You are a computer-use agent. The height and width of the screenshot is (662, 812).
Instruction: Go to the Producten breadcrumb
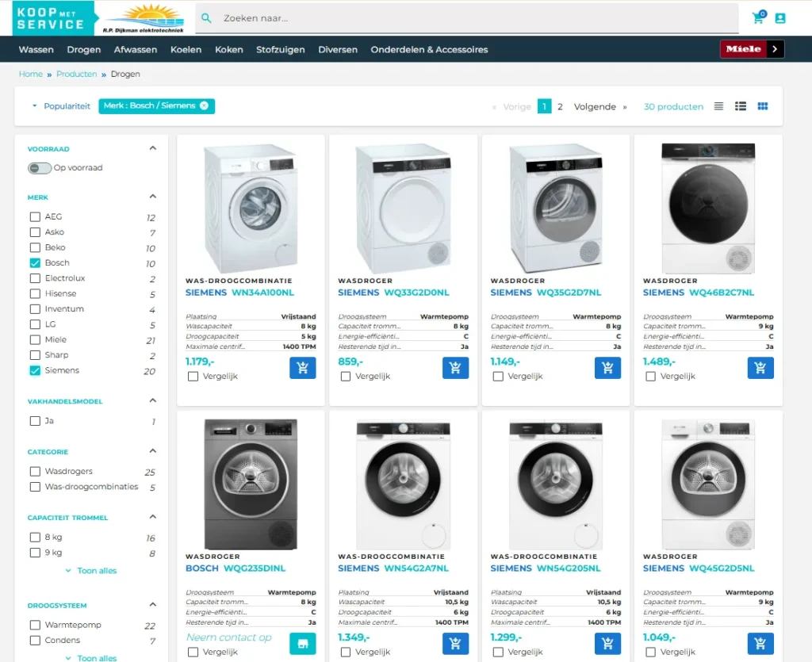[x=77, y=74]
